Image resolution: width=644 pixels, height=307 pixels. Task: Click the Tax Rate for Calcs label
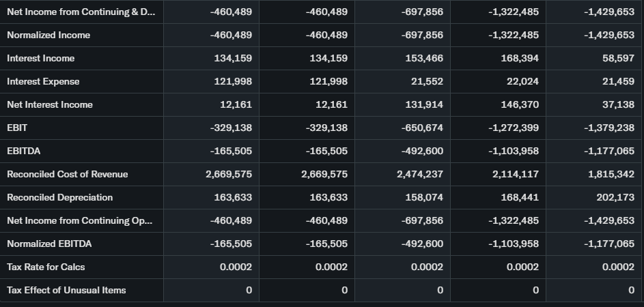[x=46, y=267]
